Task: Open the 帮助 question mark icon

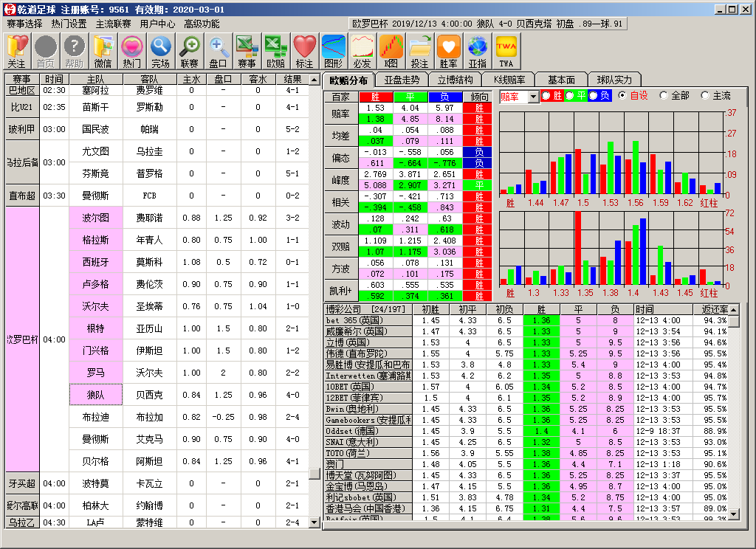Action: pos(75,52)
